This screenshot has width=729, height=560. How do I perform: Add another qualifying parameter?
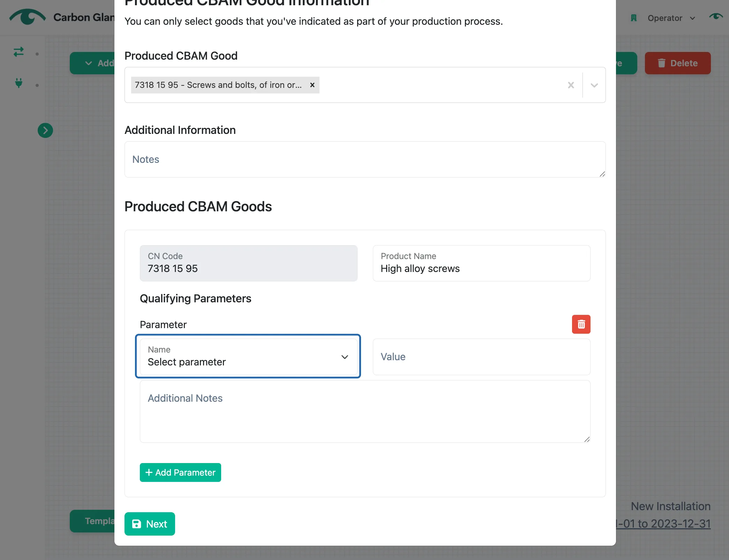click(180, 472)
